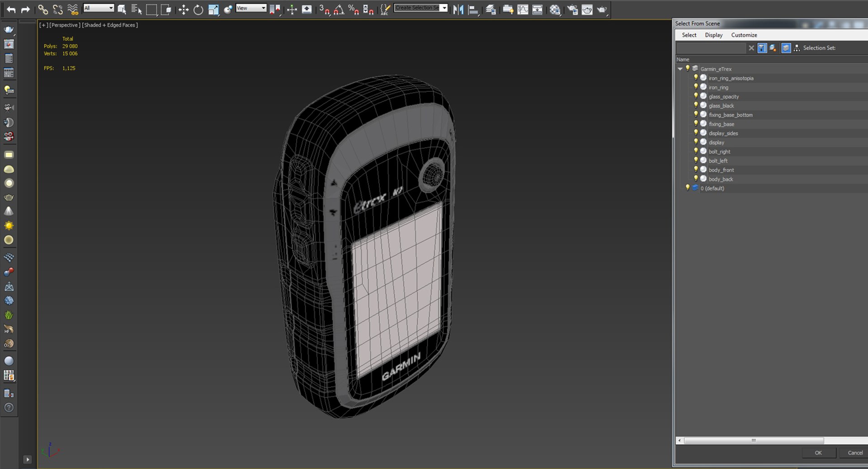
Task: Activate Bind to Space Warp tool
Action: (72, 9)
